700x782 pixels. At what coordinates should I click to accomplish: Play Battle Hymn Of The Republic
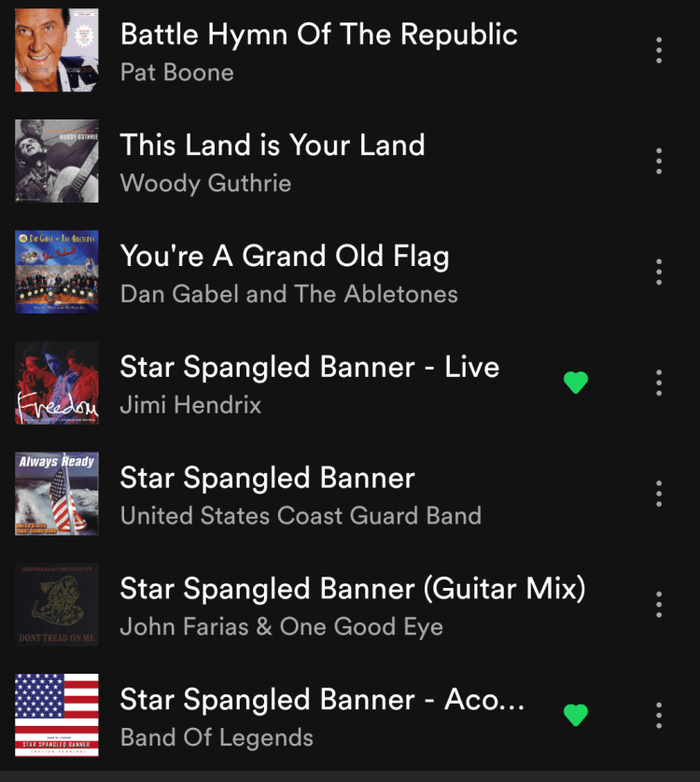click(x=319, y=35)
